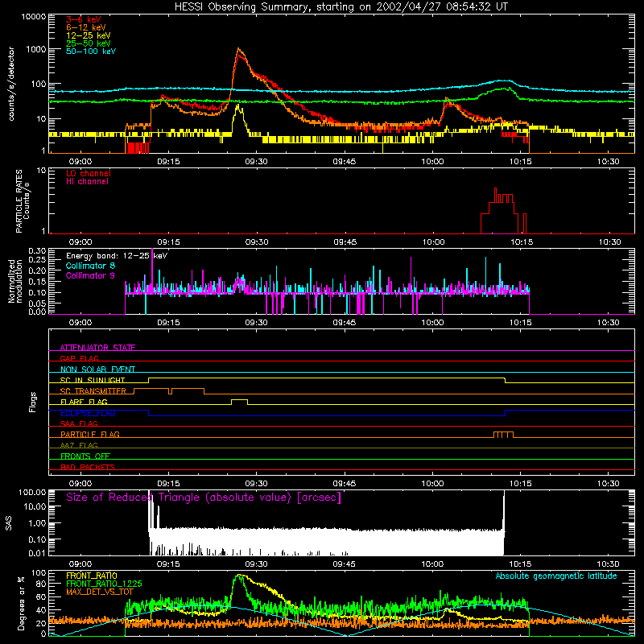Click 10:00 on the Flags panel time axis
This screenshot has width=644, height=644.
[432, 484]
